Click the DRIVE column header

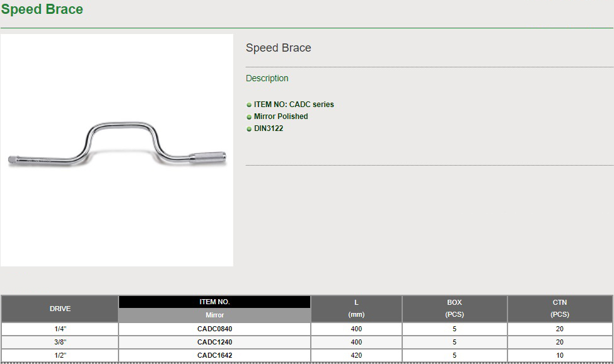coord(60,309)
